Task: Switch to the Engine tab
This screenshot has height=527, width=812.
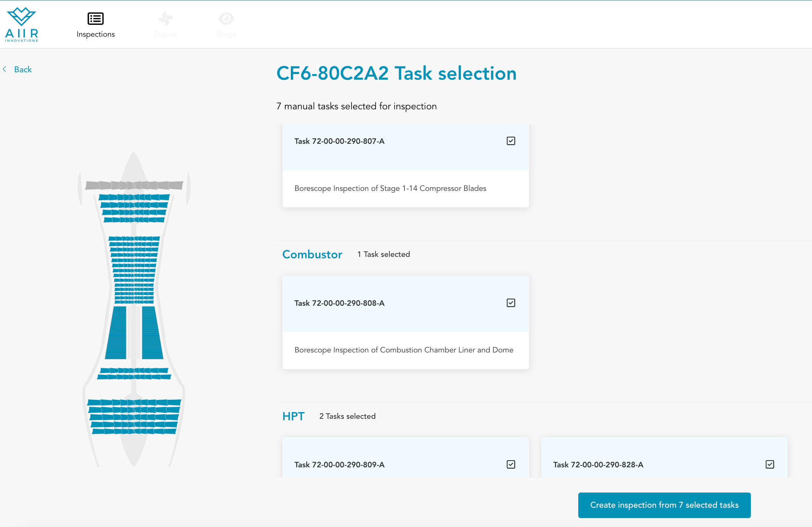Action: click(x=166, y=34)
